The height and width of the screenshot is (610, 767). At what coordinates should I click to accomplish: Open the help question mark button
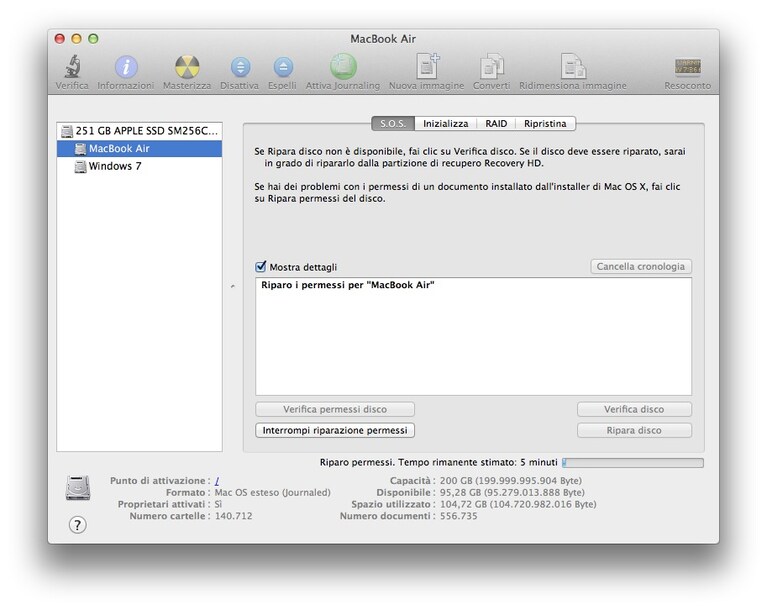click(x=77, y=525)
